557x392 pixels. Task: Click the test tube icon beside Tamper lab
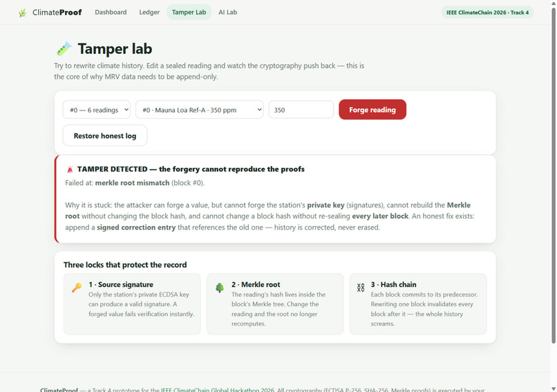tap(64, 48)
